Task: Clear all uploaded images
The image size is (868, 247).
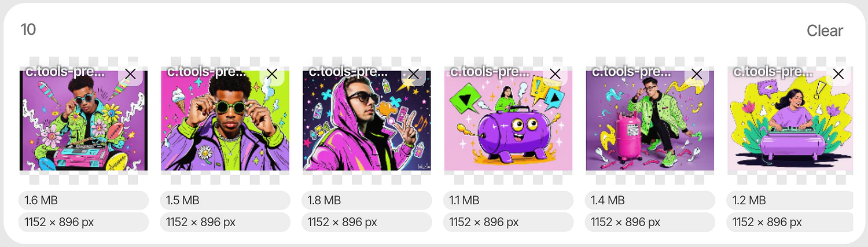Action: (x=825, y=31)
